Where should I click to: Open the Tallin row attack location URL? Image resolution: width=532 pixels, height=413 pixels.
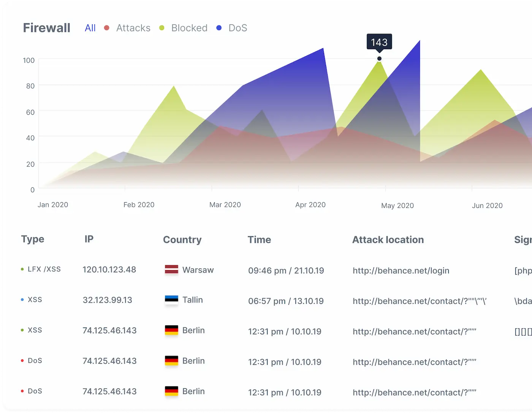coord(419,301)
